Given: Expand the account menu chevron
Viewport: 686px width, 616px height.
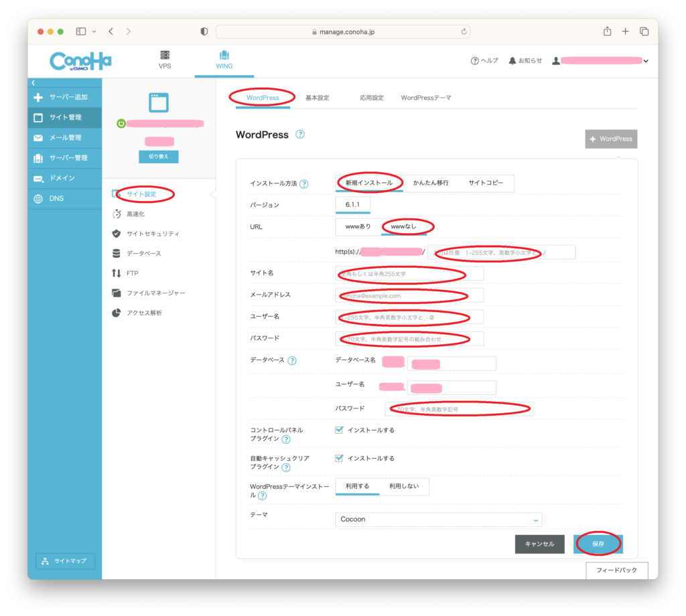Looking at the screenshot, I should click(646, 61).
